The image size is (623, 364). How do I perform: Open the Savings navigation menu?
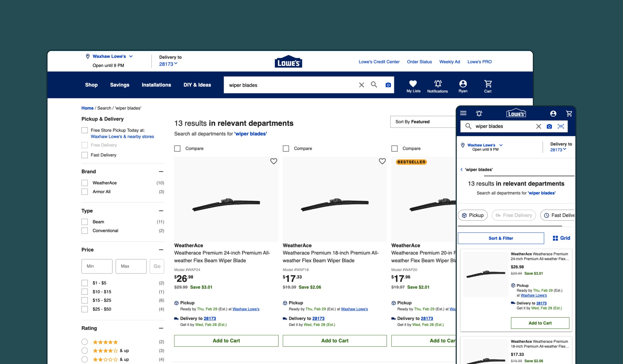pyautogui.click(x=120, y=85)
